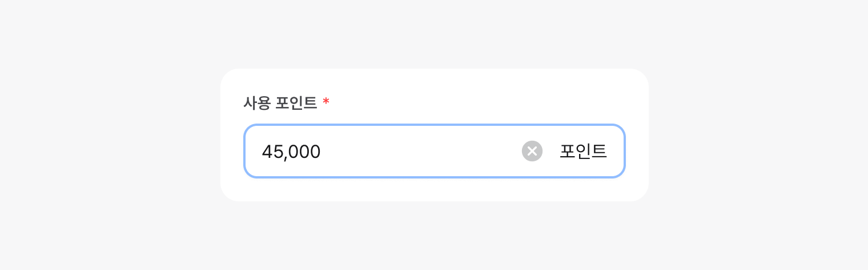Image resolution: width=868 pixels, height=270 pixels.
Task: Click the 포인트 unit suffix
Action: coord(582,151)
